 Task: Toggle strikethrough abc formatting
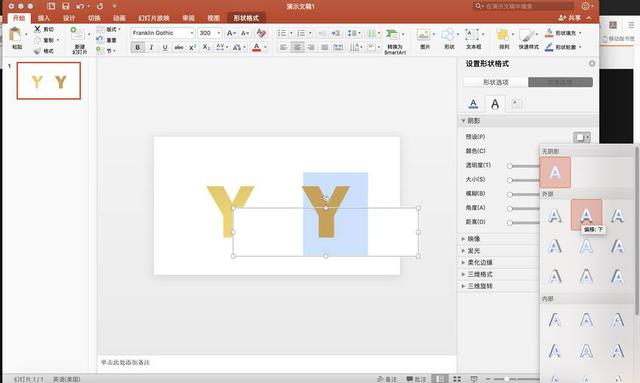coord(179,47)
